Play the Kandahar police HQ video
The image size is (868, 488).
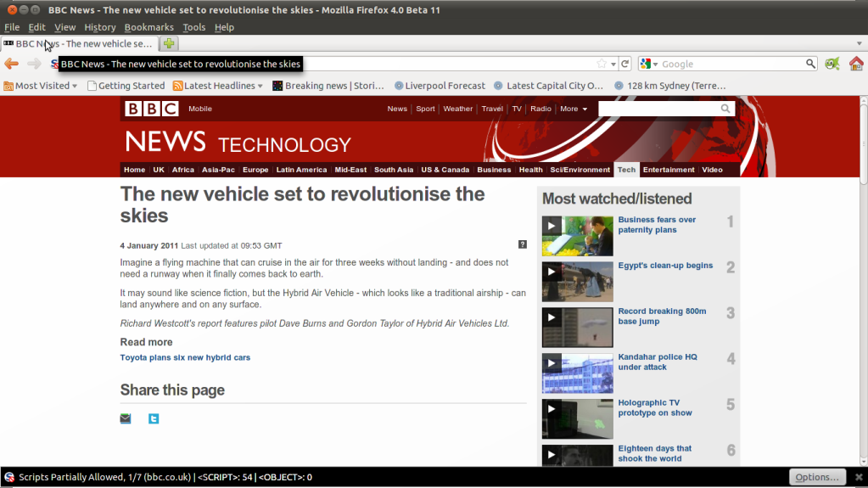click(x=552, y=363)
